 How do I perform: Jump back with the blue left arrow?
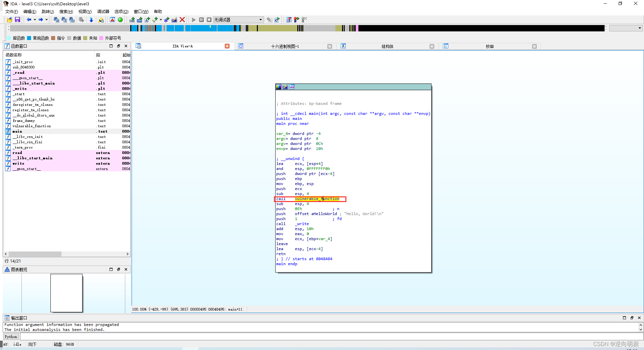(x=29, y=20)
